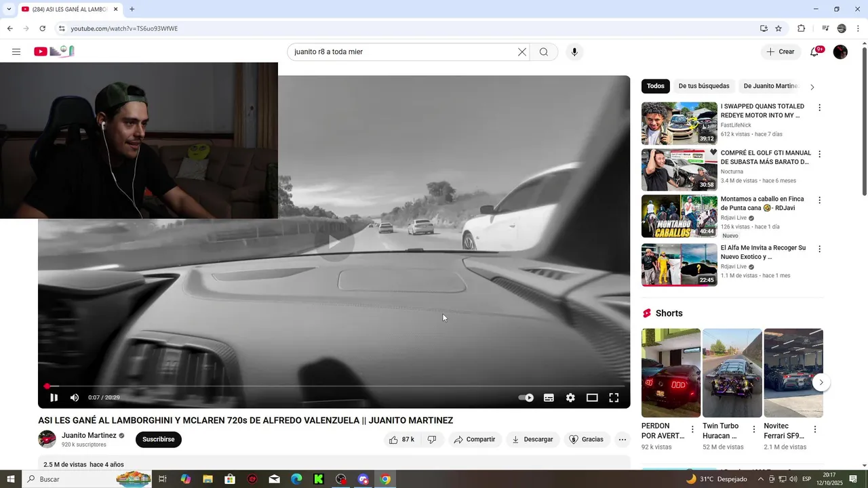Start voice search with microphone

[574, 52]
